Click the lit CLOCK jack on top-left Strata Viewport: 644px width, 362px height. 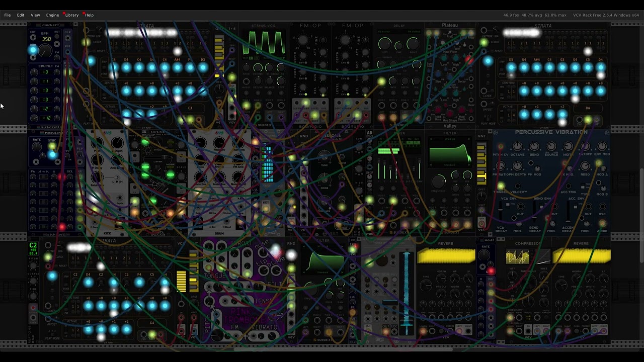pos(86,42)
